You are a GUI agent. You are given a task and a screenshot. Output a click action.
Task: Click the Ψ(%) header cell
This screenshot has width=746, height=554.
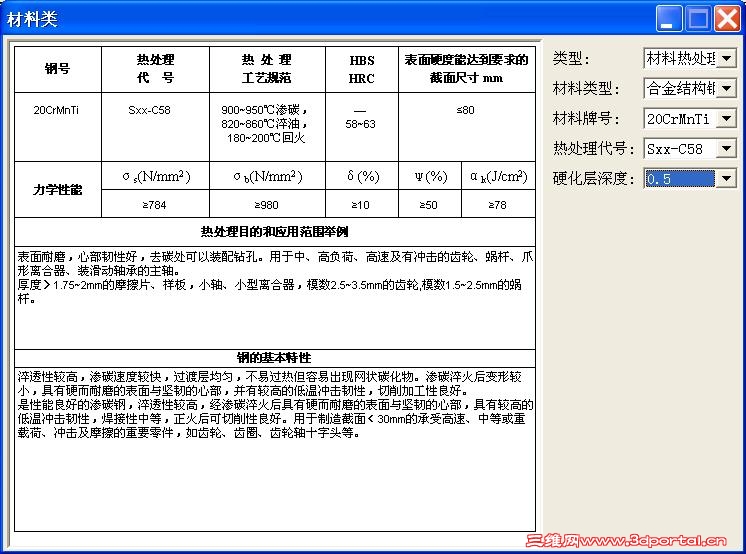(x=431, y=177)
